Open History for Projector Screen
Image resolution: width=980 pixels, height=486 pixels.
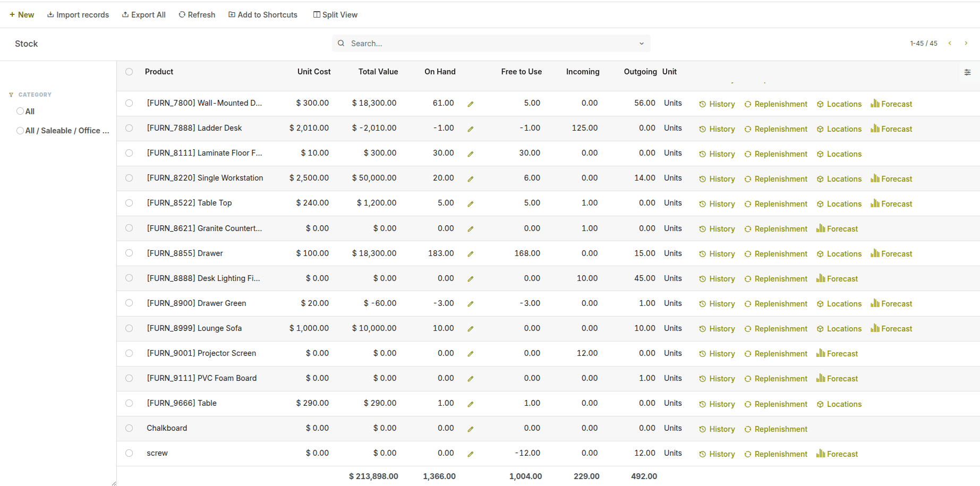(x=717, y=354)
